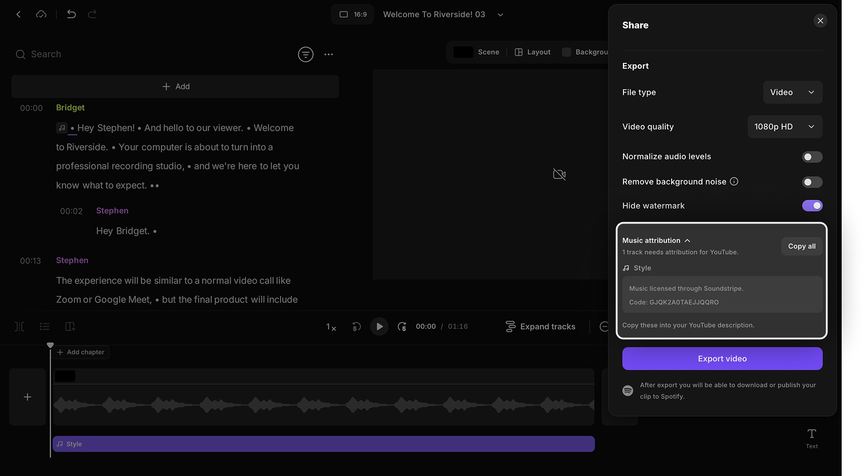This screenshot has height=476, width=868.
Task: Skip forward 5 seconds
Action: (x=402, y=326)
